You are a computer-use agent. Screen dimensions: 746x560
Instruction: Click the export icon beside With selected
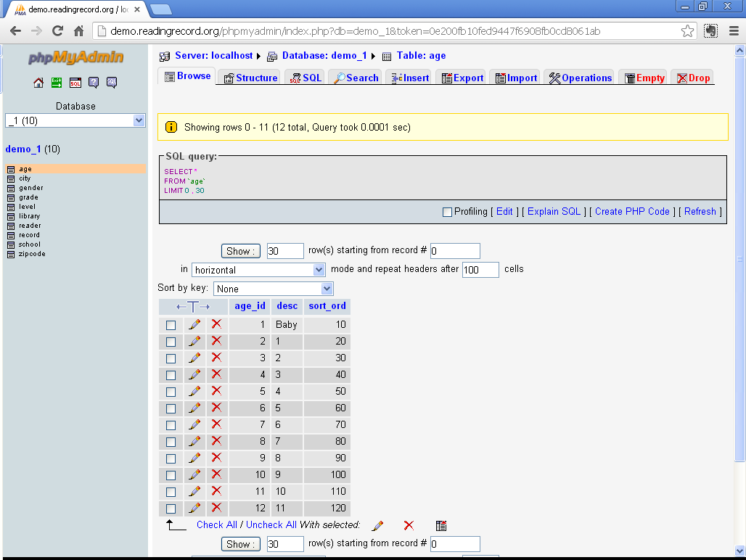point(441,525)
